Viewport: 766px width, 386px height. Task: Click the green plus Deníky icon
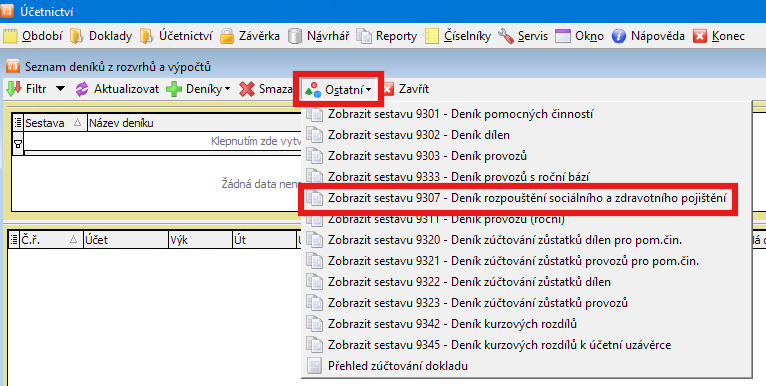pyautogui.click(x=174, y=89)
